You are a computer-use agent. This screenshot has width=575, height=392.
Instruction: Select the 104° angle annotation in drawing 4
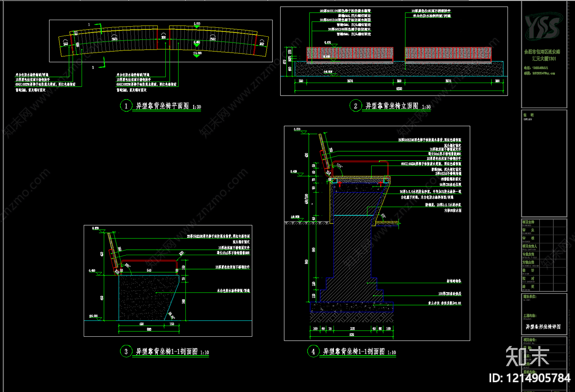tap(339, 166)
